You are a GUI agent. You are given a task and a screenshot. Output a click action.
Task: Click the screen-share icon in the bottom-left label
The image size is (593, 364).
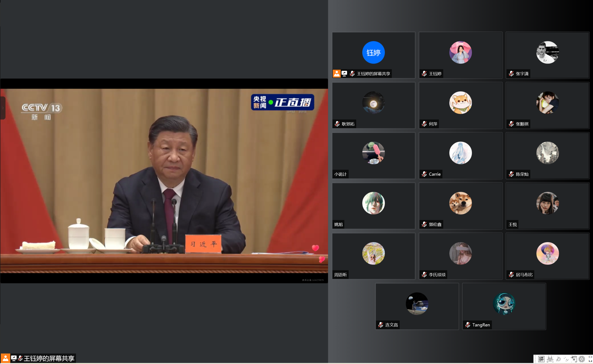pos(14,358)
